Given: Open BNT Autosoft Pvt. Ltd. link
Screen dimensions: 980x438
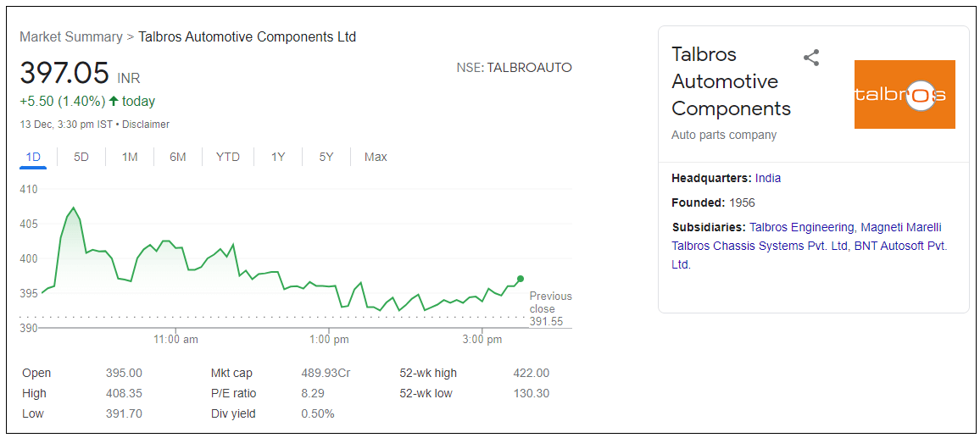Looking at the screenshot, I should [x=810, y=255].
